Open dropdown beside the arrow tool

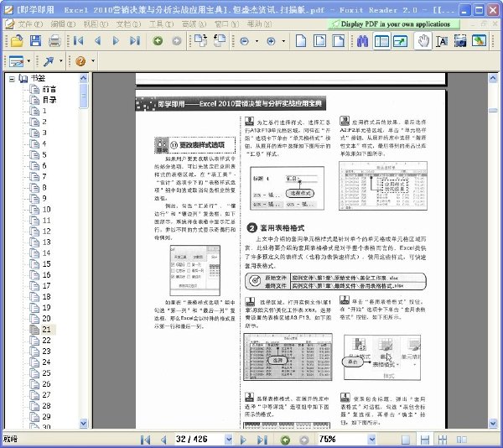pos(60,61)
